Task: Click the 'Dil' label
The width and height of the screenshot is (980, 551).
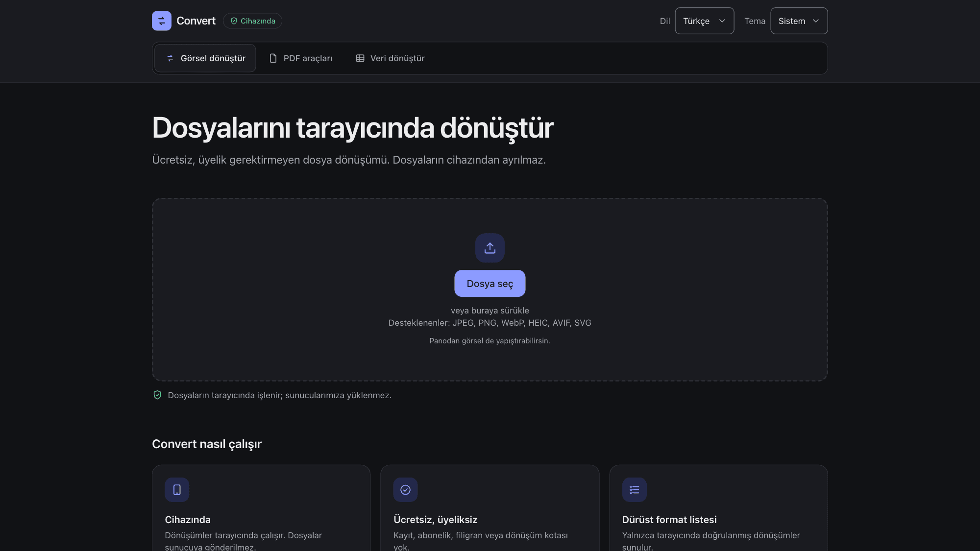Action: click(x=664, y=21)
